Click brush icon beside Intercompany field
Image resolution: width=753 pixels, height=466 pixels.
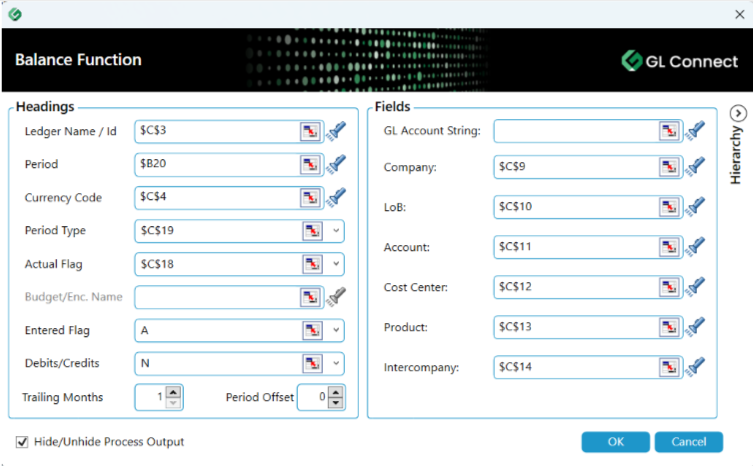(695, 367)
